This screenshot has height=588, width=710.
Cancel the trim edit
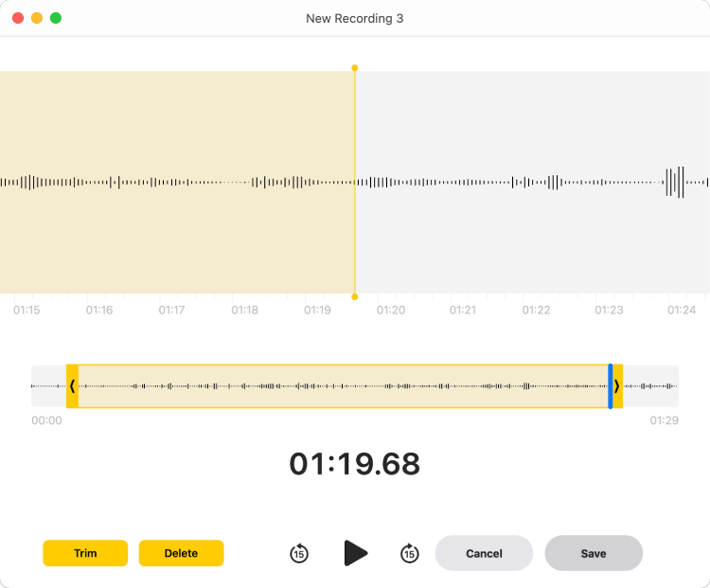point(484,553)
